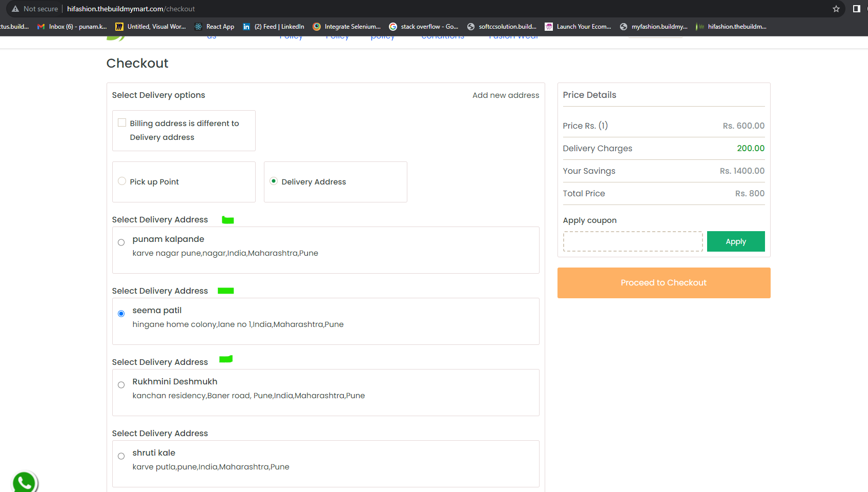Click the 'karve putla,pune' address text
The height and width of the screenshot is (492, 868).
point(211,467)
